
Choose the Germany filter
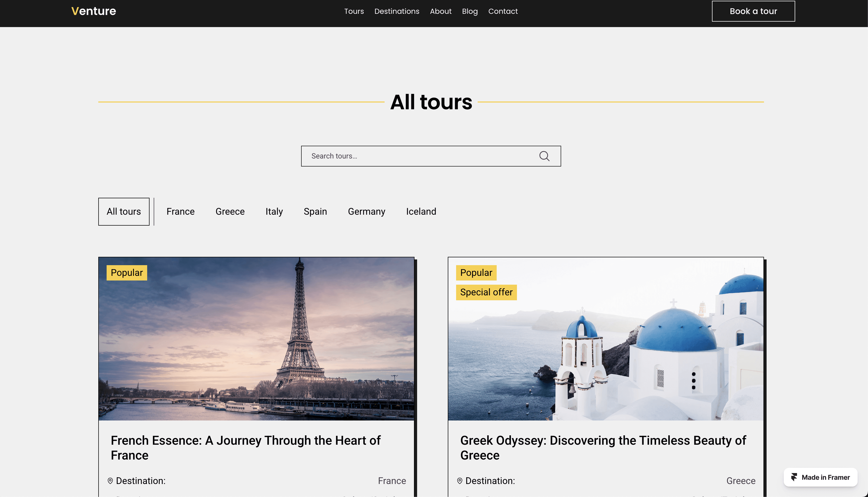pyautogui.click(x=366, y=211)
